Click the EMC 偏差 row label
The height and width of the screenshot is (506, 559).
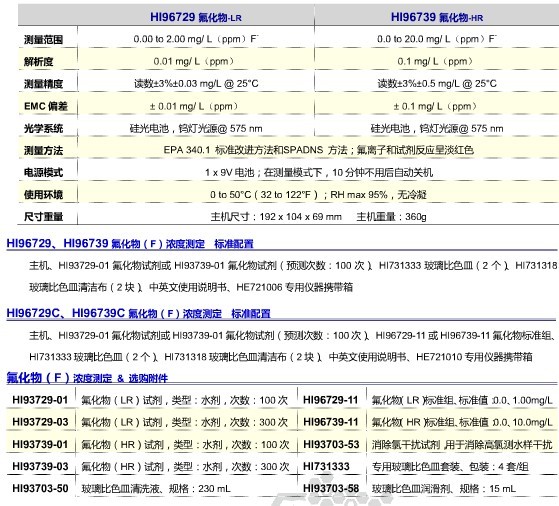[46, 106]
